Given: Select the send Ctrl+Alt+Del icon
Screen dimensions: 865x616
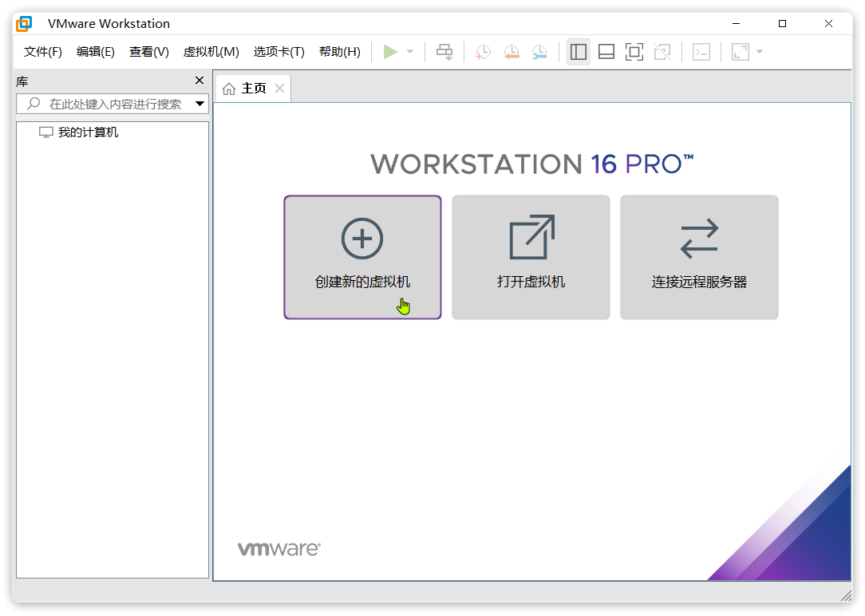Looking at the screenshot, I should pyautogui.click(x=444, y=52).
